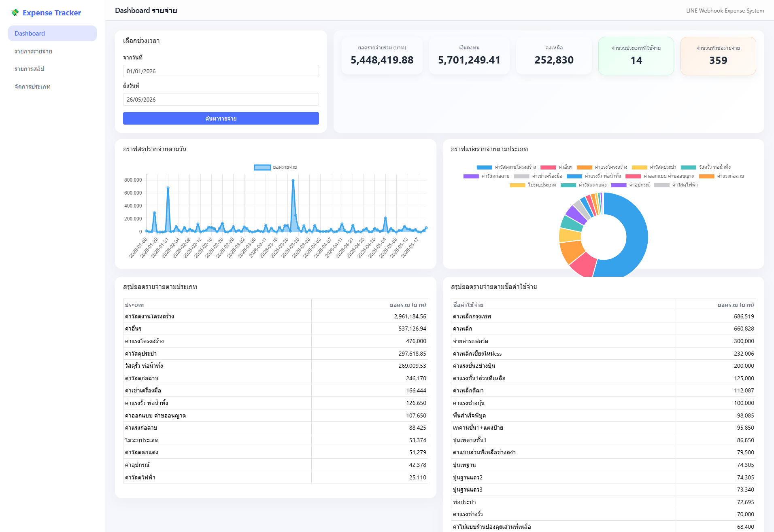Click the 476,000 amount cell
Viewport: 774px width, 532px height.
point(370,341)
